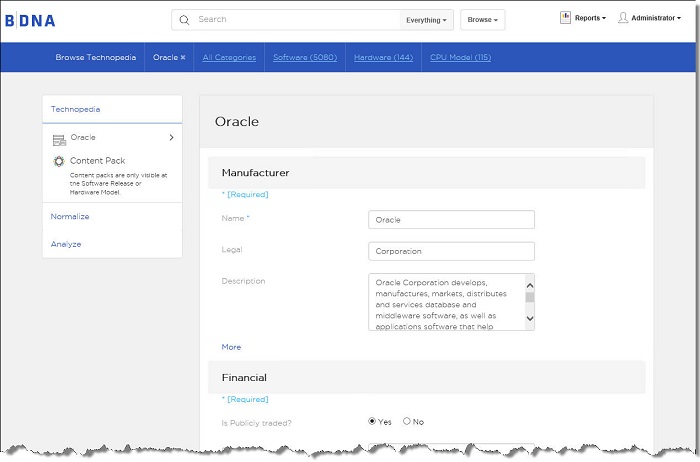The height and width of the screenshot is (462, 700).
Task: Click the Administrator user icon
Action: click(x=623, y=18)
